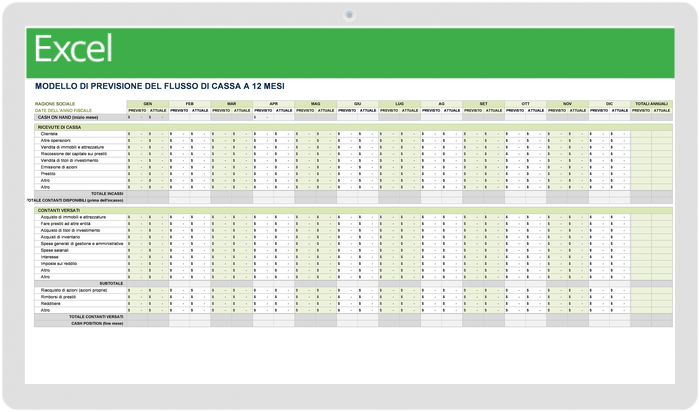700x412 pixels.
Task: Click the 'Totale contanti versati' row label
Action: (96, 316)
